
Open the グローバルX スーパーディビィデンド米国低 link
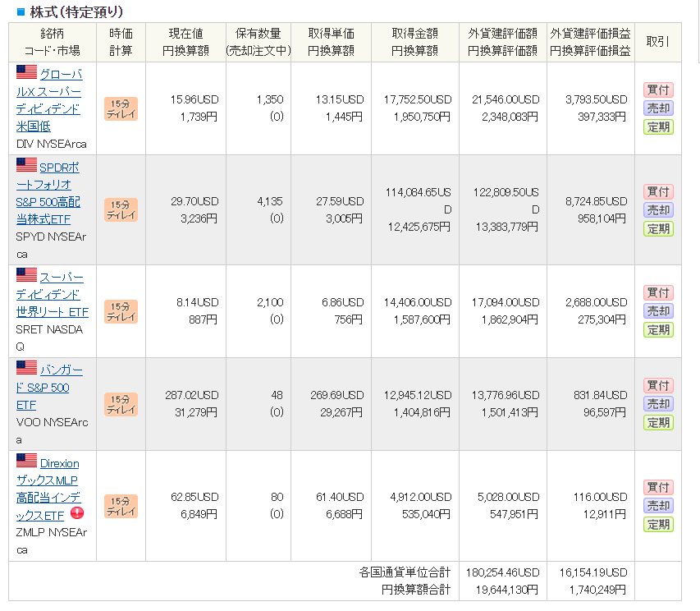(x=49, y=100)
